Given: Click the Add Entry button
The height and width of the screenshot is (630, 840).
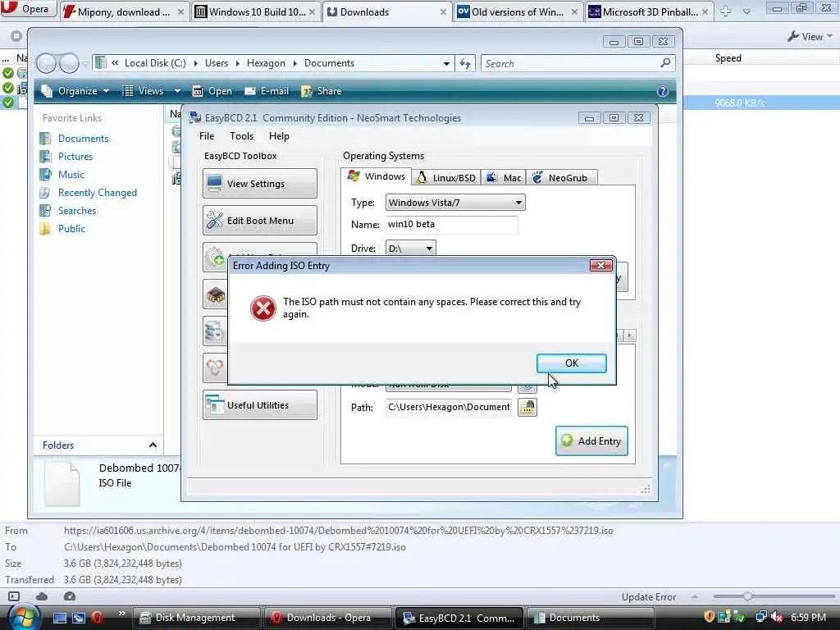Looking at the screenshot, I should click(x=591, y=441).
